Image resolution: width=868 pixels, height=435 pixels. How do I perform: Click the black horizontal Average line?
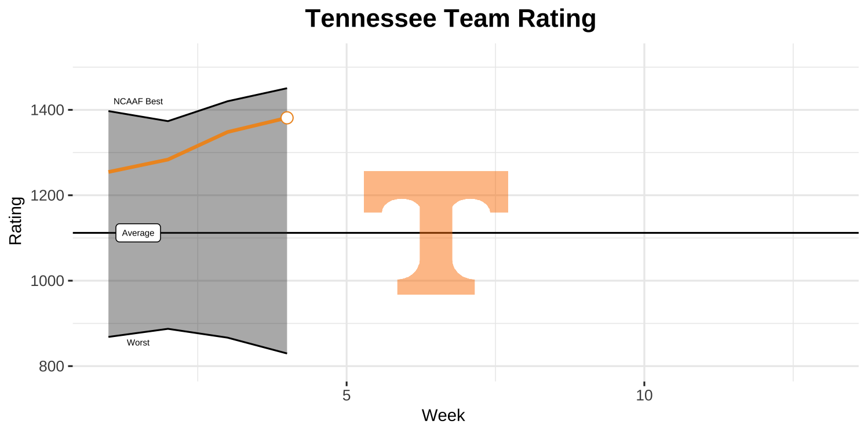click(x=579, y=233)
